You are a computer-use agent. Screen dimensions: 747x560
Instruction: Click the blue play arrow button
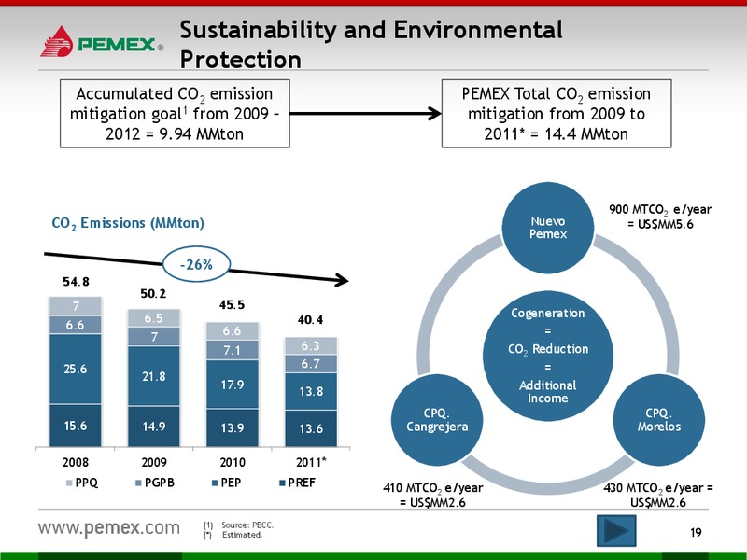click(x=616, y=530)
